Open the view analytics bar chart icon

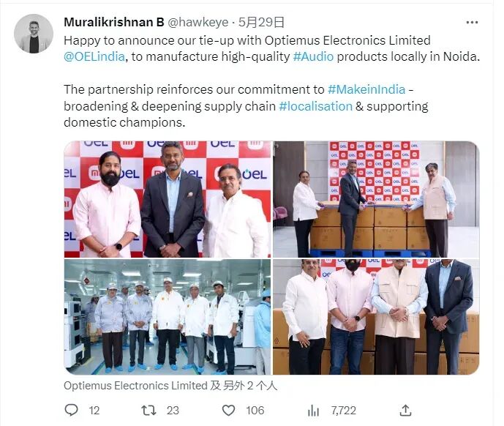313,410
